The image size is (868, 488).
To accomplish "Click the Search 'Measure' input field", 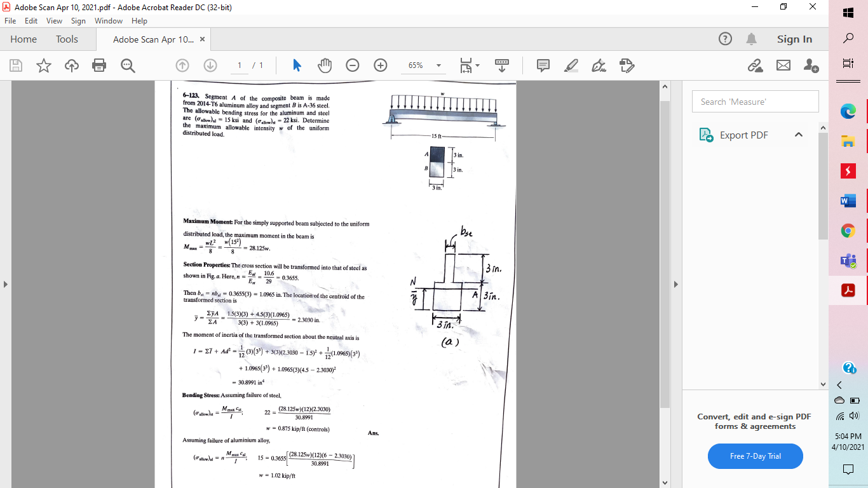I will coord(755,101).
